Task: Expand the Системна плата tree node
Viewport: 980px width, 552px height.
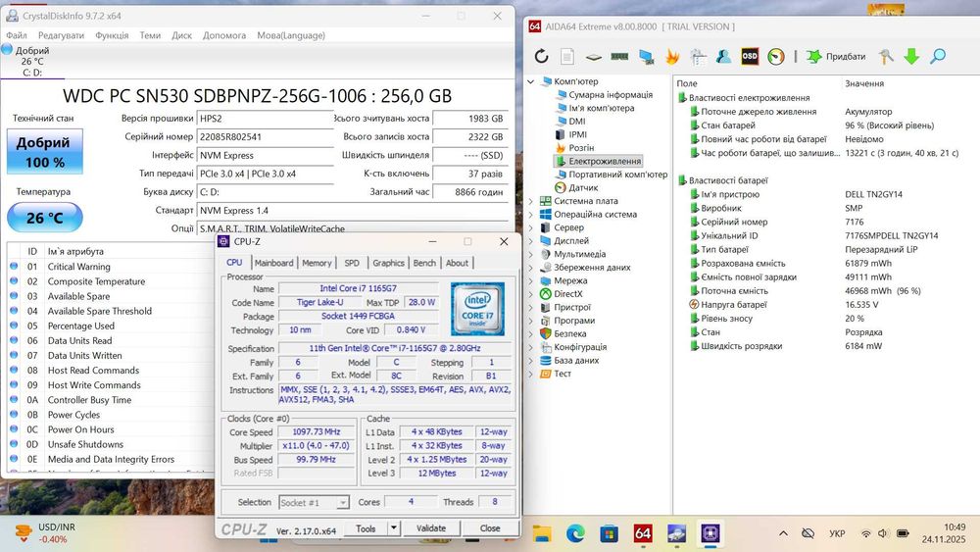Action: 530,201
